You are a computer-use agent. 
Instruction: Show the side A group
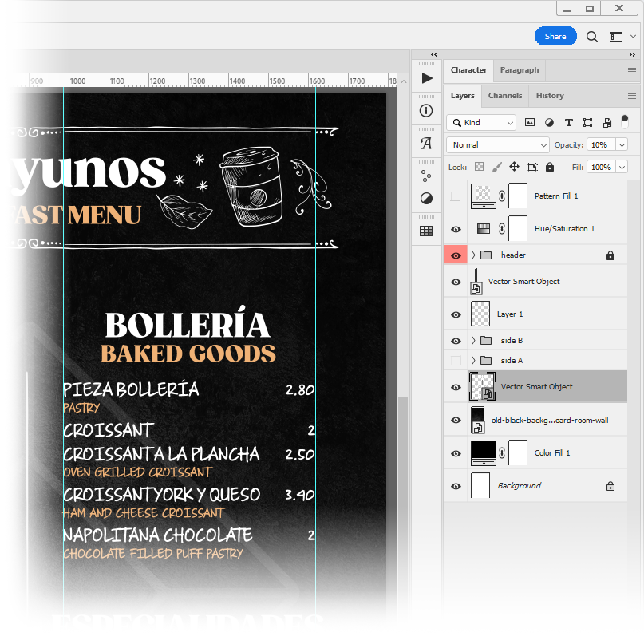point(456,361)
